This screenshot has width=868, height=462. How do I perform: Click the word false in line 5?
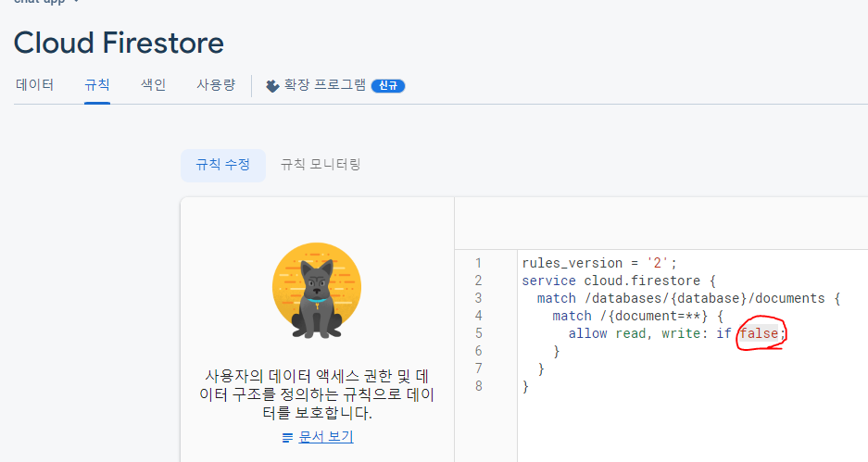tap(759, 333)
